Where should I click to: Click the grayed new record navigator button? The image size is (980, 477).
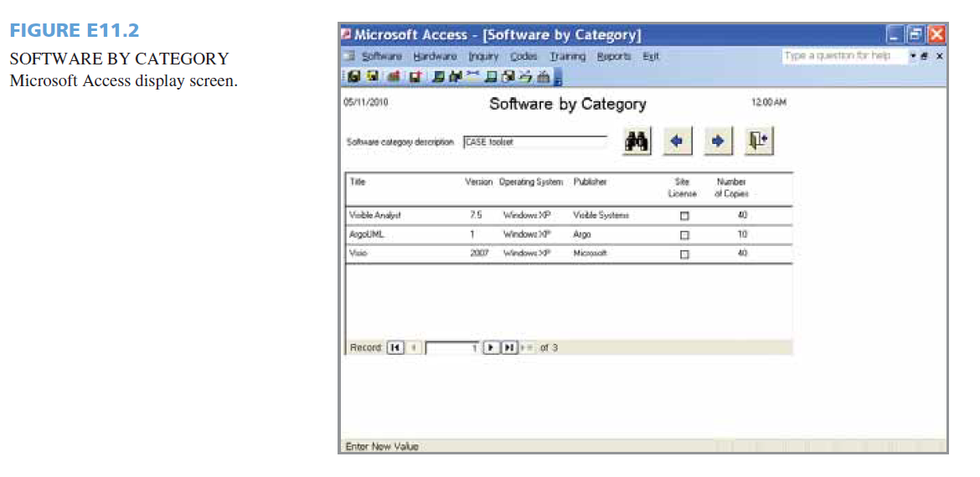coord(526,348)
